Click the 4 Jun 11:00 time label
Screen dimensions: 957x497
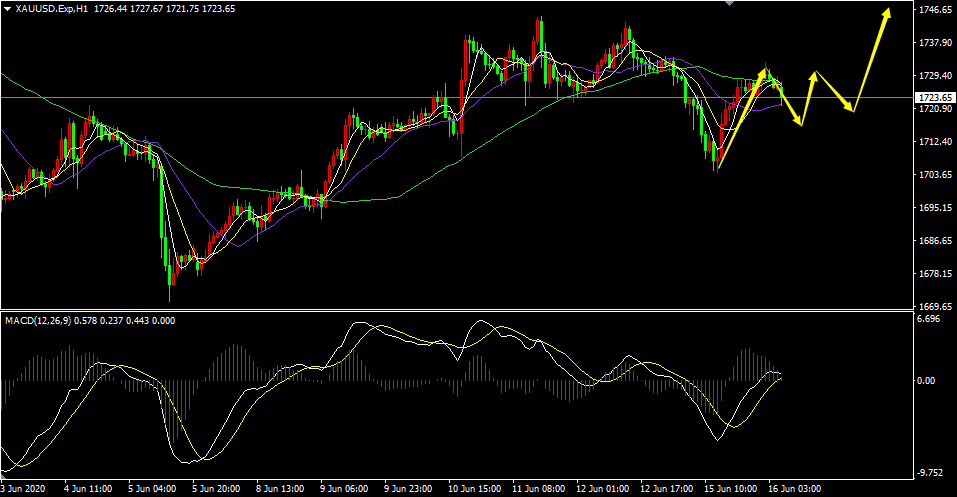pos(88,489)
